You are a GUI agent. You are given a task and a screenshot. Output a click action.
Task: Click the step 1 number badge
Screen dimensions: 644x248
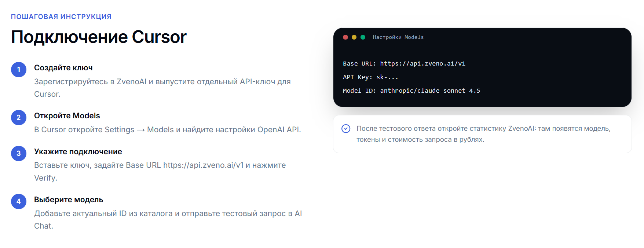click(19, 70)
